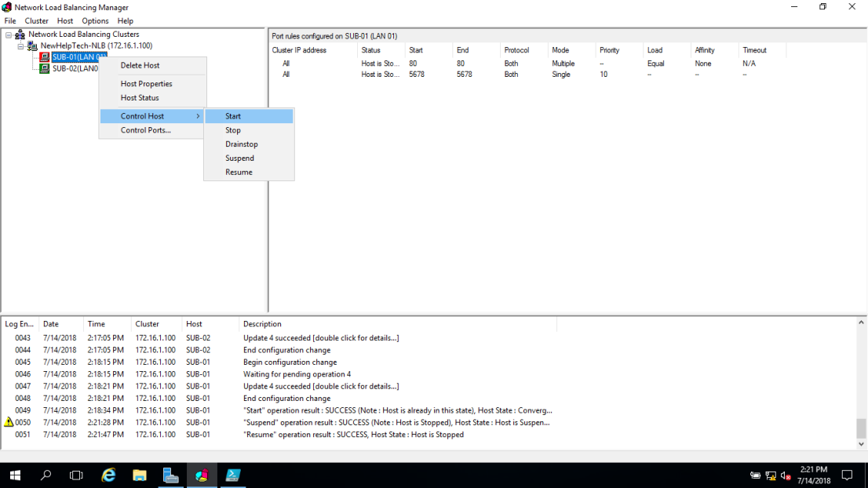Open the Action Center notifications icon

point(847,475)
